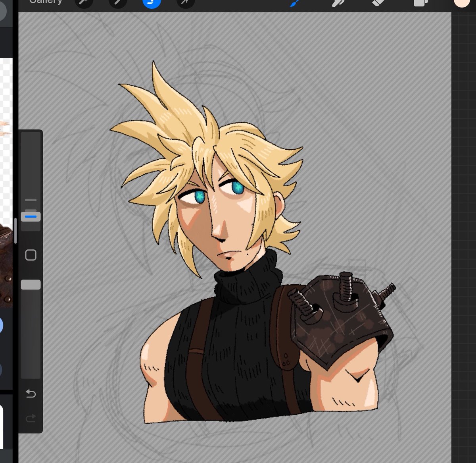Click the brush size slider handle
This screenshot has height=463, width=476.
[x=31, y=217]
